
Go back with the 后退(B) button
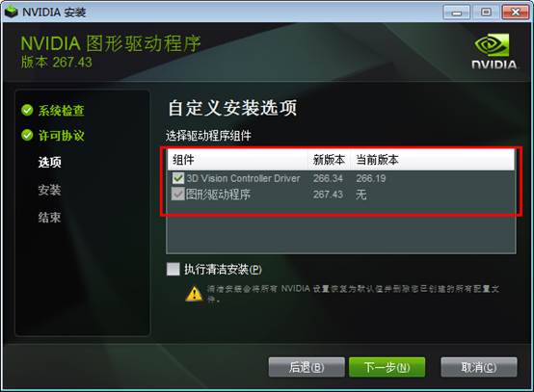[x=307, y=367]
